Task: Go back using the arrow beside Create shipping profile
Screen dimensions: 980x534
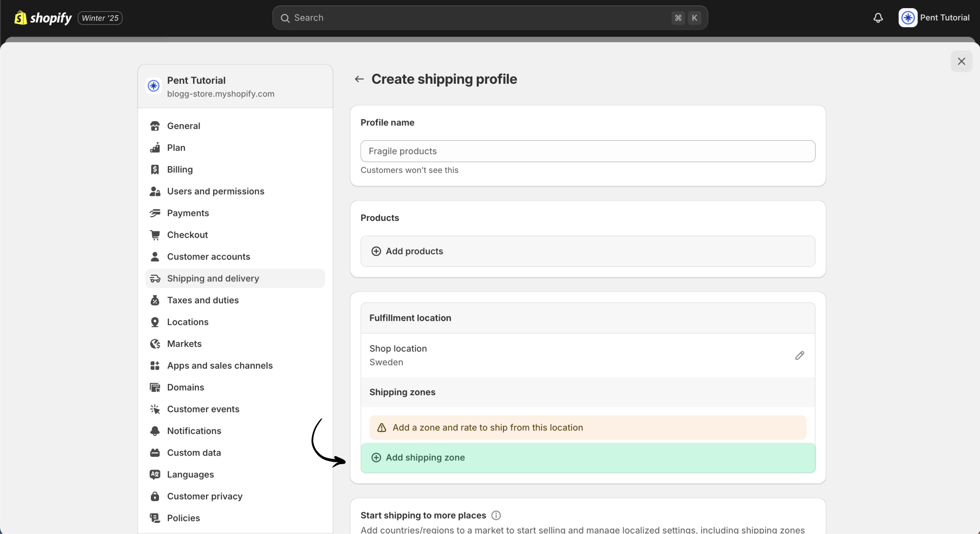Action: (x=359, y=79)
